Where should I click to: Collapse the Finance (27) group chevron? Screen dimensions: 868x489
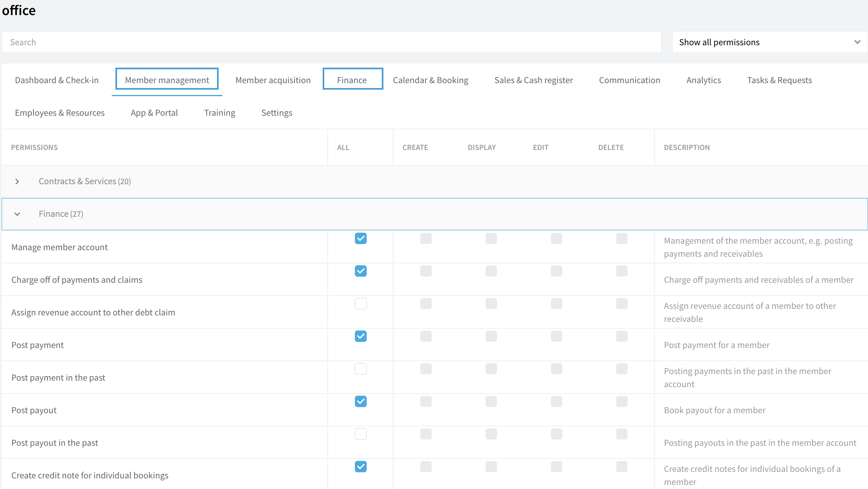point(17,214)
